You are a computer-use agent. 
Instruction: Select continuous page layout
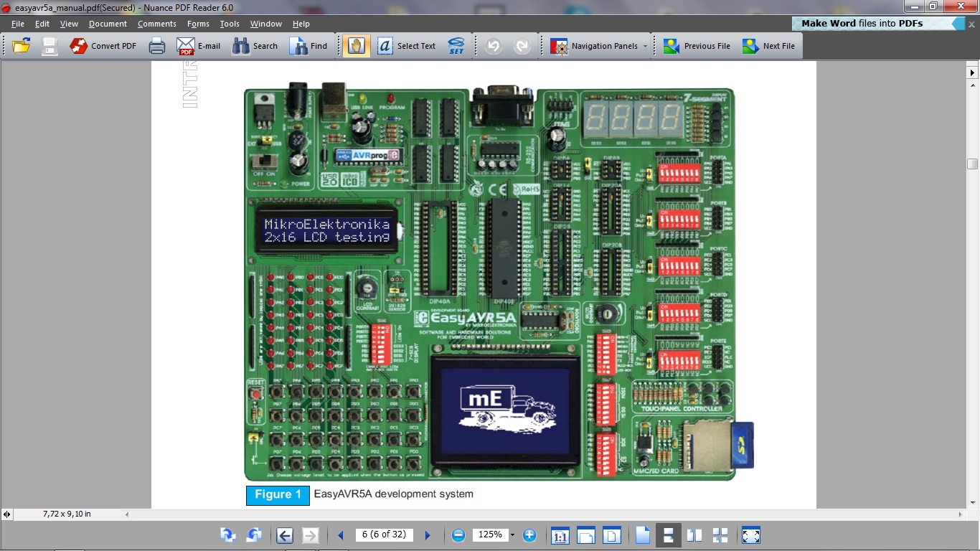668,535
